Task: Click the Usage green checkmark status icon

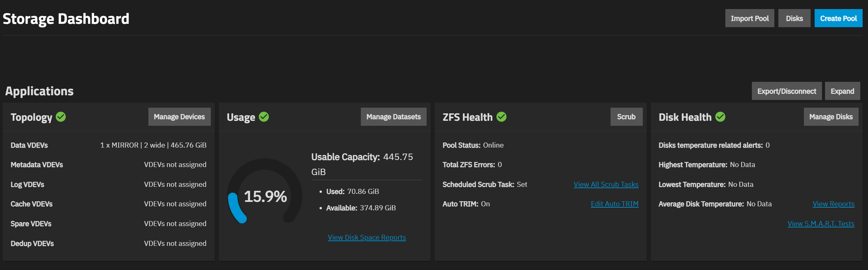Action: coord(264,117)
